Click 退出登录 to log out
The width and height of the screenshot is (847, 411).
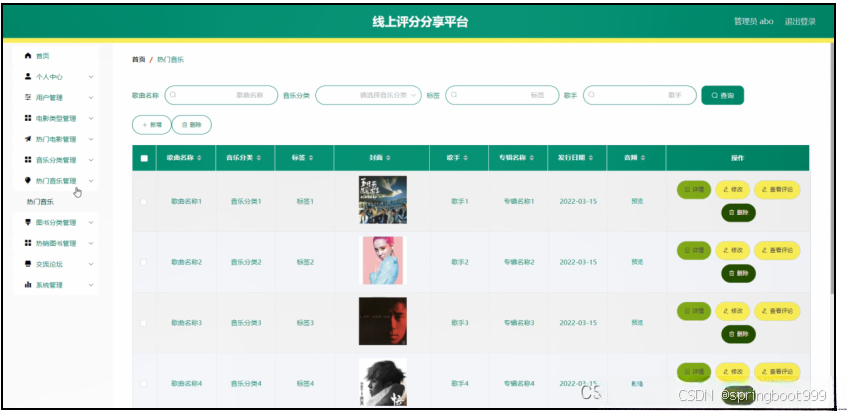(x=800, y=22)
